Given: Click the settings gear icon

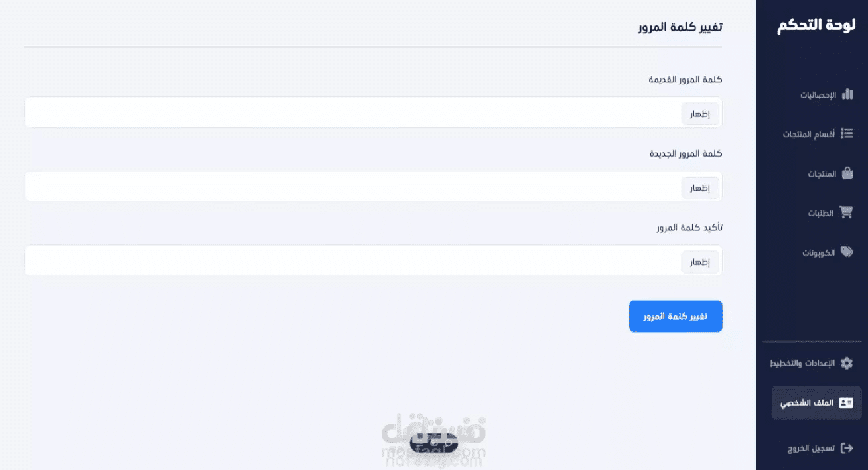Looking at the screenshot, I should (x=847, y=363).
